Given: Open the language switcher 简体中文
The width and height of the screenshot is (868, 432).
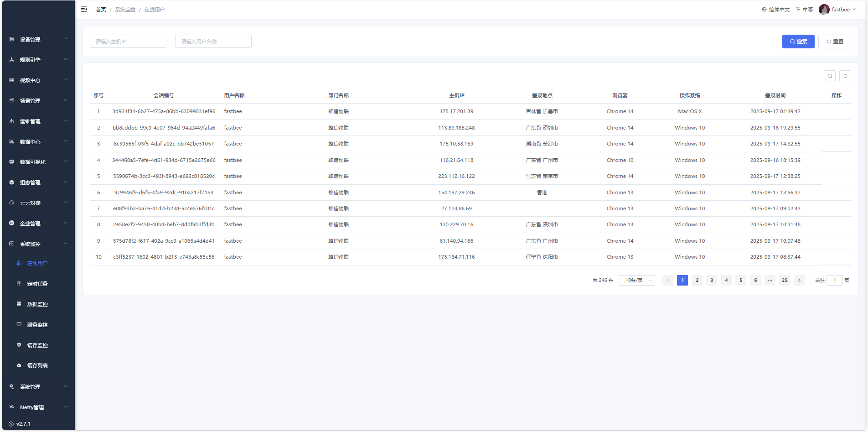Looking at the screenshot, I should 775,10.
